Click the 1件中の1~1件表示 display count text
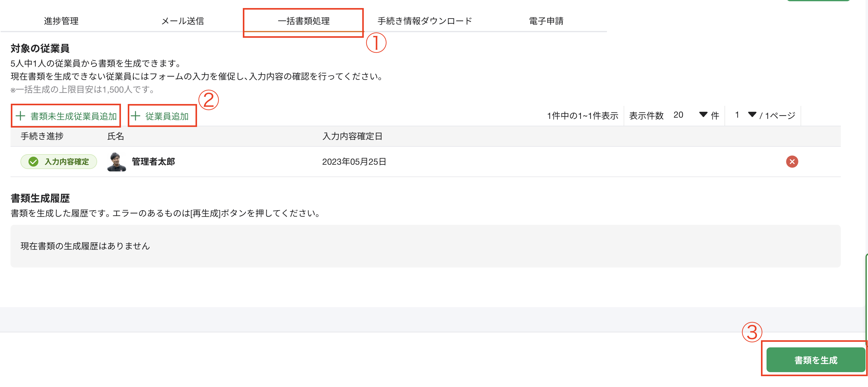 [x=582, y=115]
